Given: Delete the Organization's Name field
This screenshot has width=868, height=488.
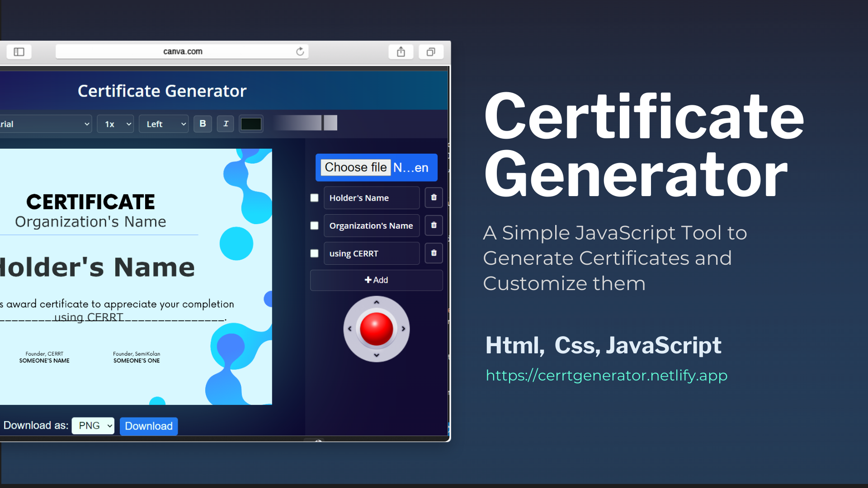Looking at the screenshot, I should click(x=434, y=225).
